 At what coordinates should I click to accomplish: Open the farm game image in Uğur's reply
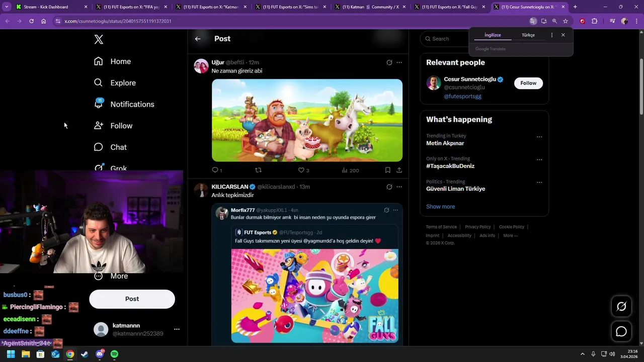[307, 120]
